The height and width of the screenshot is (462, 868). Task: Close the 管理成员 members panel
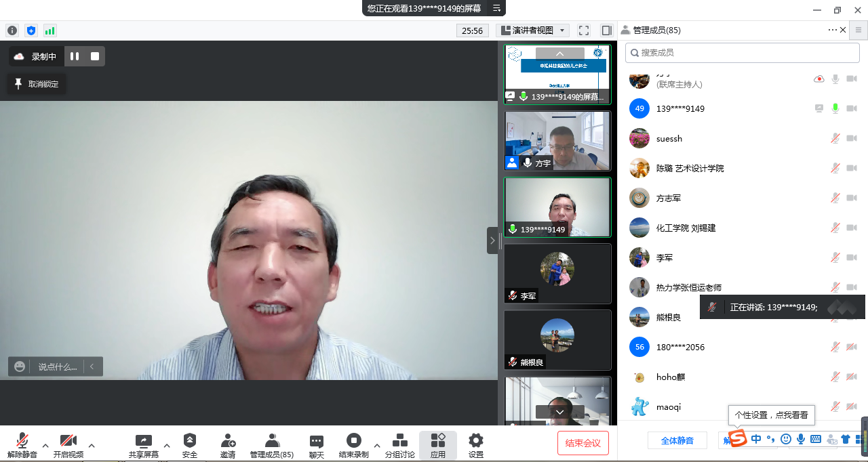(843, 30)
